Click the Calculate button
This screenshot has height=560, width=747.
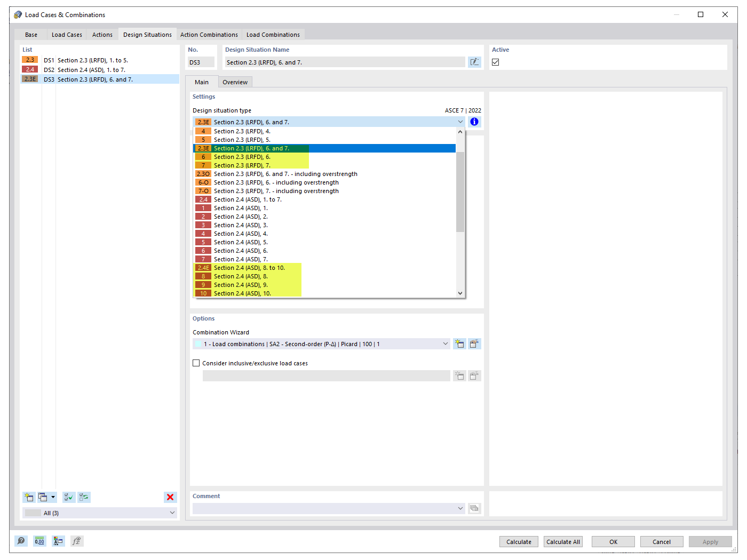tap(519, 542)
